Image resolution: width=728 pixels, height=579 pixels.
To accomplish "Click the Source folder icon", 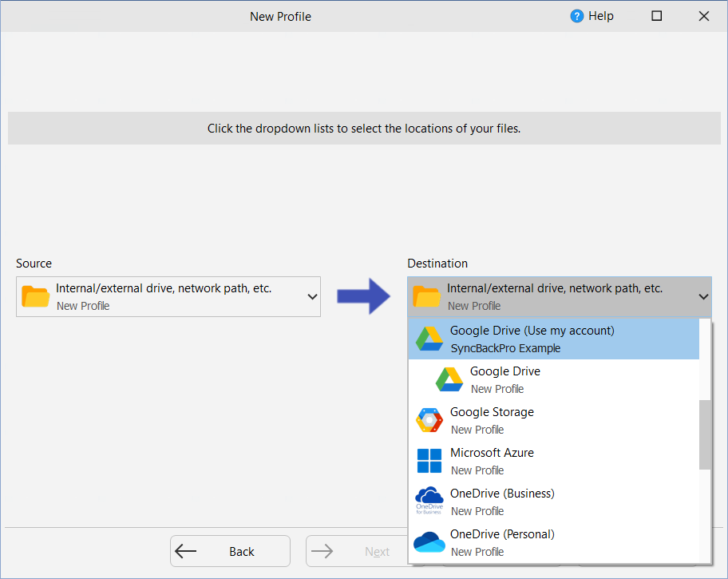I will click(x=36, y=296).
